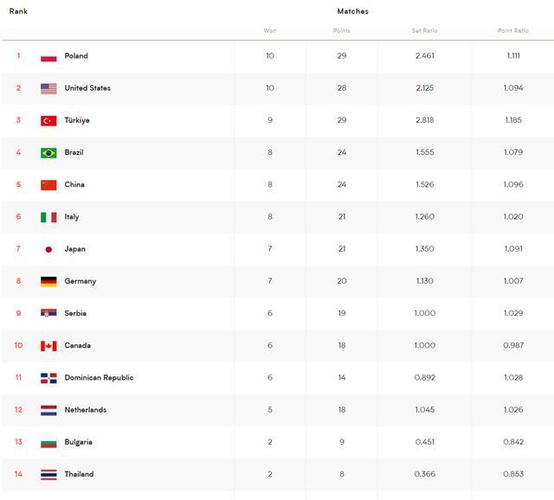The width and height of the screenshot is (554, 500).
Task: Click the Dominican Republic flag icon
Action: pos(48,378)
